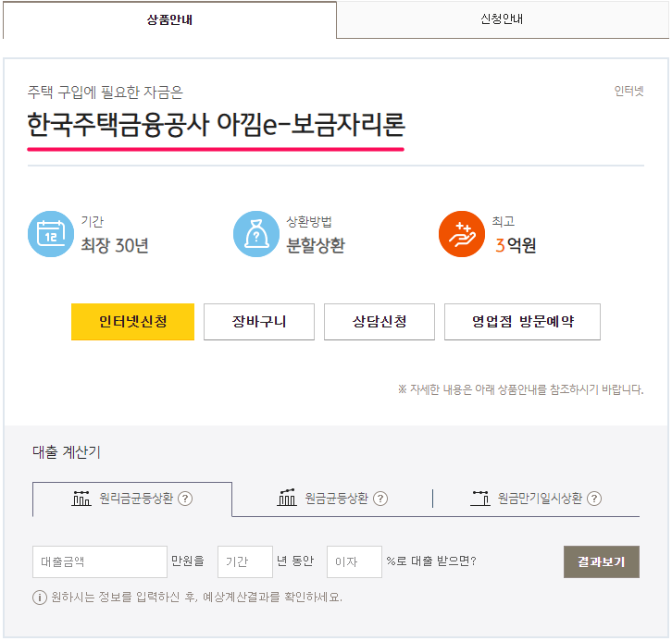
Task: Click the 인터넷 label at top right
Action: pyautogui.click(x=629, y=91)
